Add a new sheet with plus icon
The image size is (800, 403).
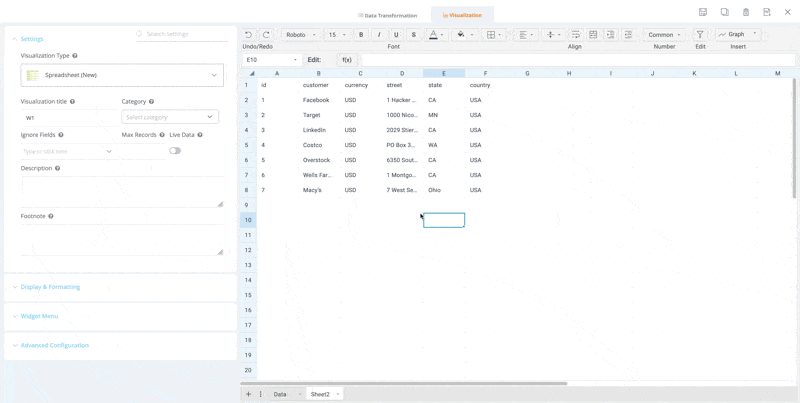[x=249, y=394]
